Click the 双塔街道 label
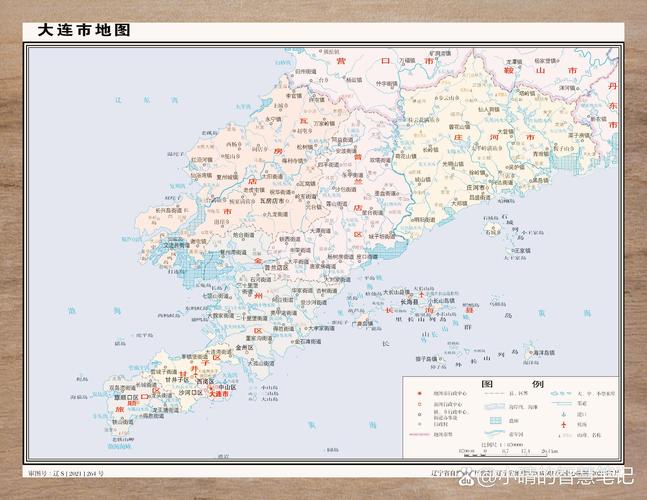Viewport: 647px width, 500px height. point(380,160)
